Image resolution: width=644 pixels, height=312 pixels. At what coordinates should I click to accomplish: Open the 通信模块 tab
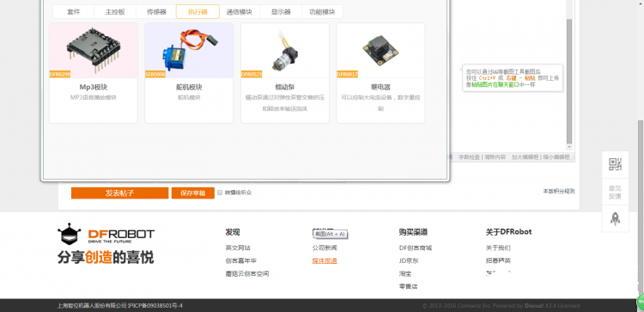point(240,12)
